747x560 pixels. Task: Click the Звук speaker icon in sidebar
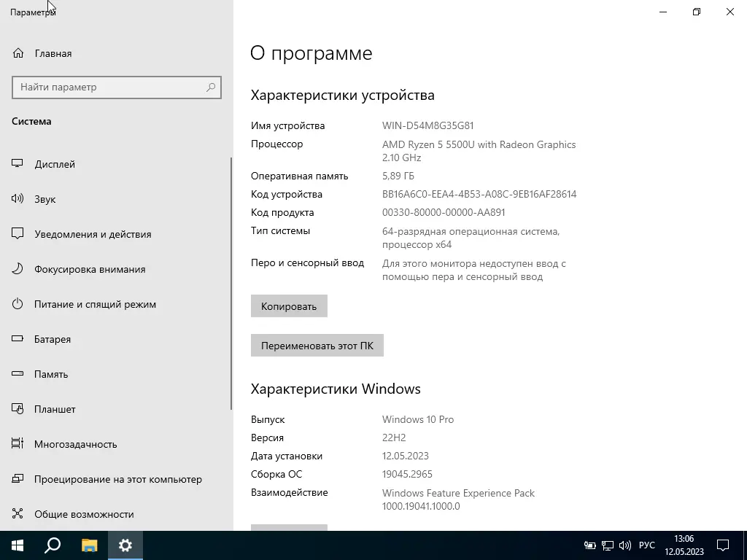18,199
